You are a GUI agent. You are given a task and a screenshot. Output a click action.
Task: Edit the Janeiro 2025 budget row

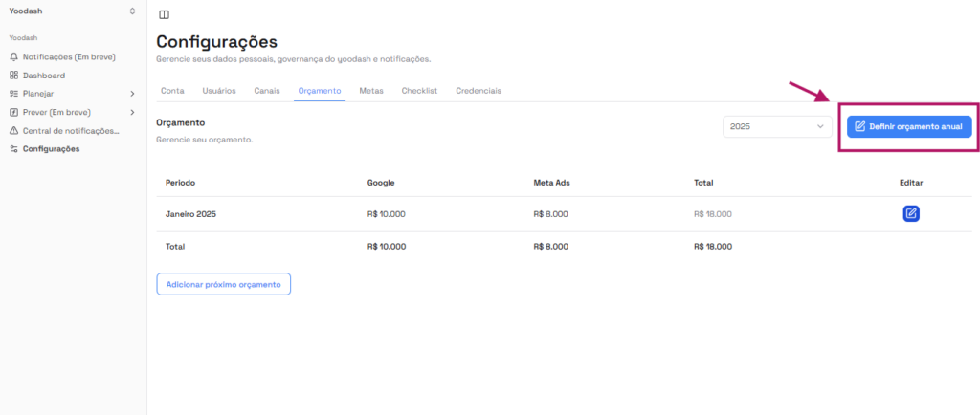click(x=911, y=213)
